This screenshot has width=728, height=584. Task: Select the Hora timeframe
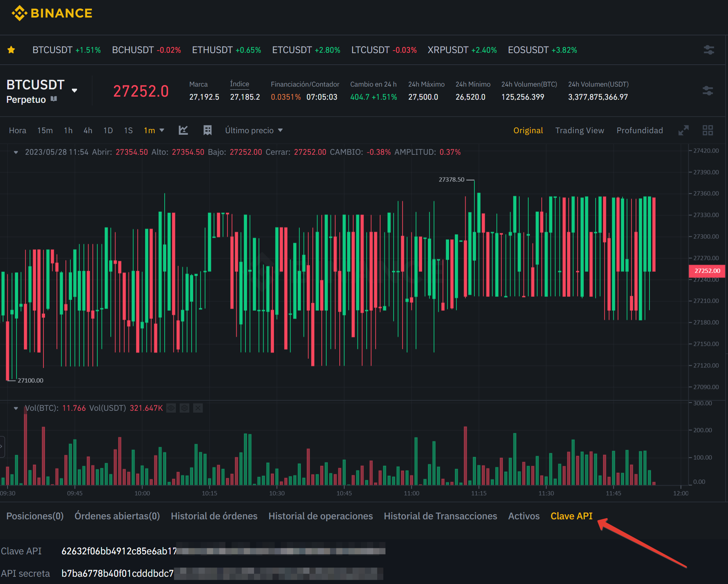click(18, 131)
